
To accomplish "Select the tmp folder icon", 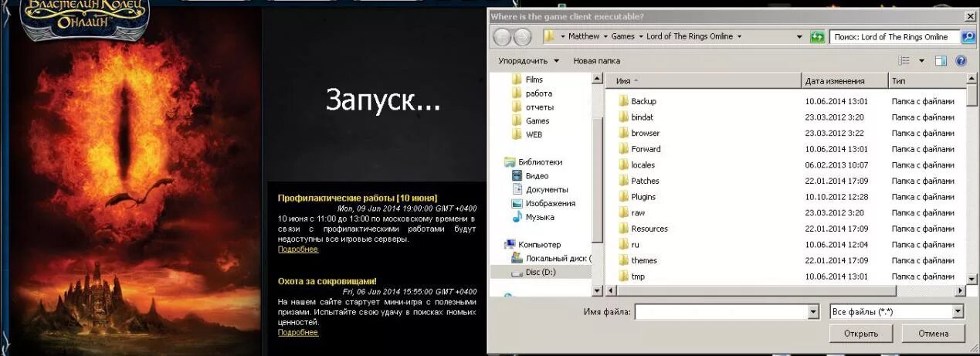I will 624,276.
